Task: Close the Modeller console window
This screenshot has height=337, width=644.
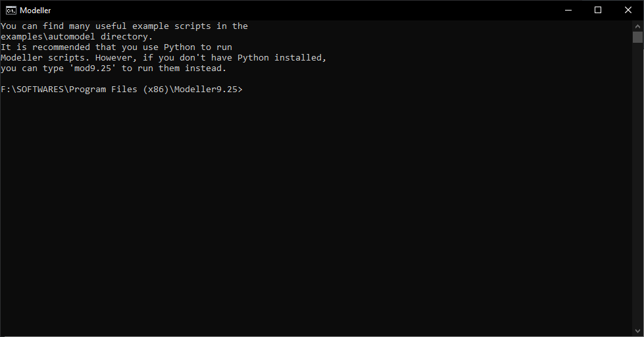Action: [x=628, y=10]
